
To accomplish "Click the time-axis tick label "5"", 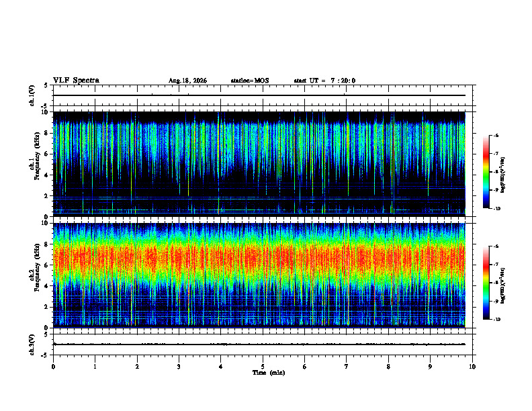I will (x=263, y=367).
